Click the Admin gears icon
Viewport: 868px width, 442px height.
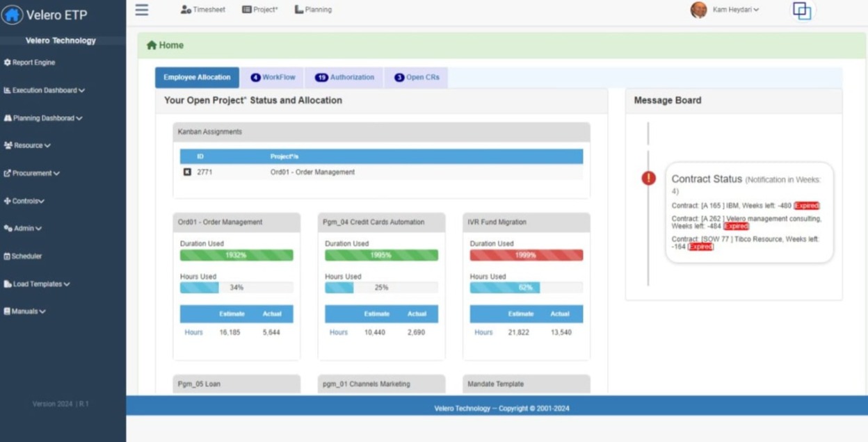pyautogui.click(x=8, y=228)
